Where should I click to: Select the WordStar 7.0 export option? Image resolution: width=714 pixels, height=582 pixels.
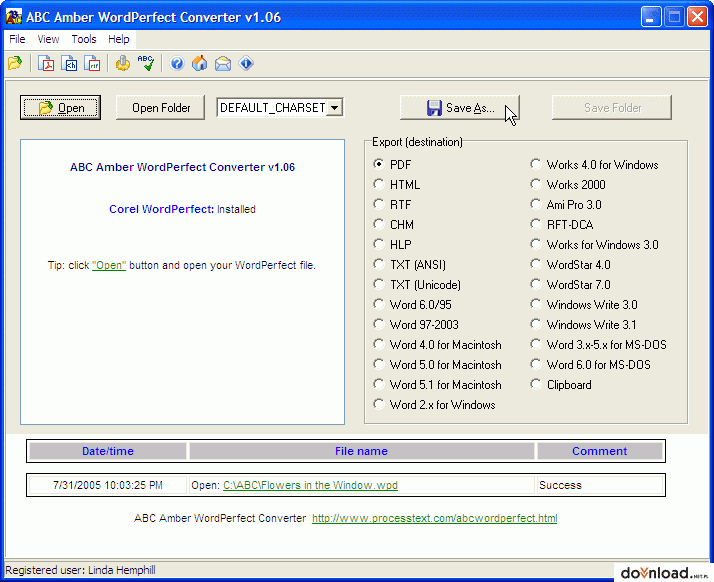point(571,285)
